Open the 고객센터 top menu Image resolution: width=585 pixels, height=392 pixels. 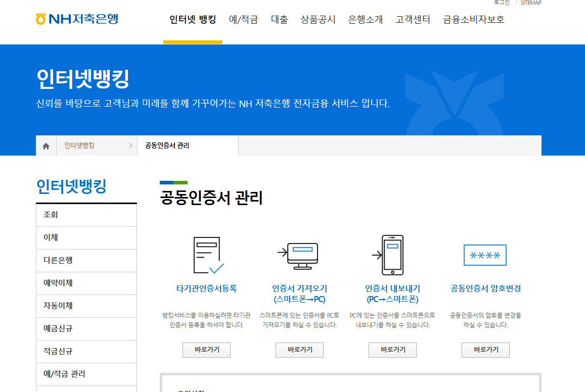(x=413, y=19)
